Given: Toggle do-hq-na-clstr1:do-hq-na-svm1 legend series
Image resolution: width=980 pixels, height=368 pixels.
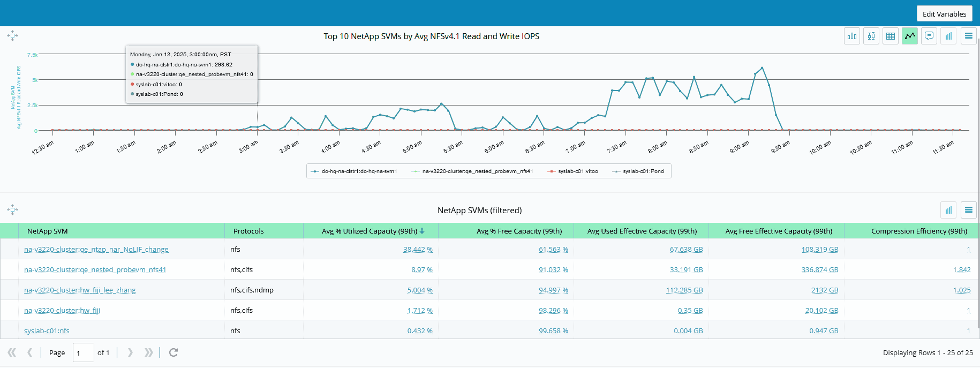Looking at the screenshot, I should pos(354,171).
